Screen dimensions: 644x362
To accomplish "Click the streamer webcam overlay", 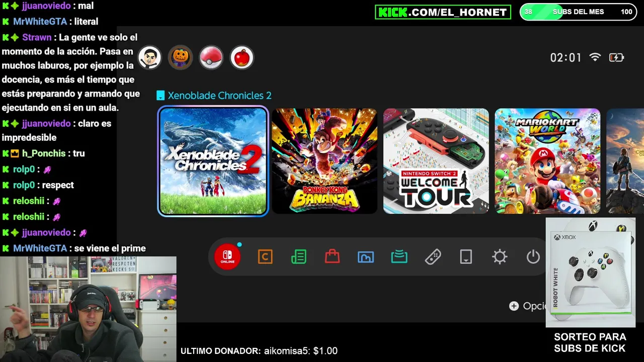I will click(x=88, y=309).
